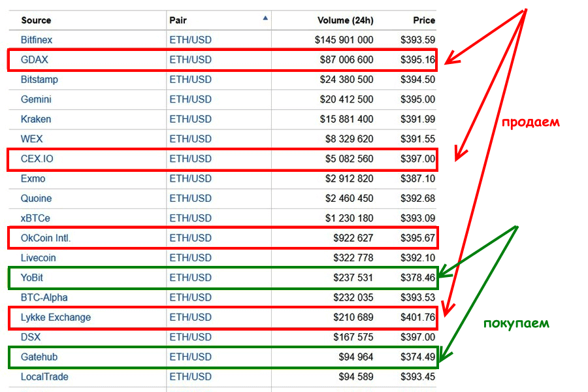Open the Exmo source link
This screenshot has width=588, height=392.
pos(33,178)
